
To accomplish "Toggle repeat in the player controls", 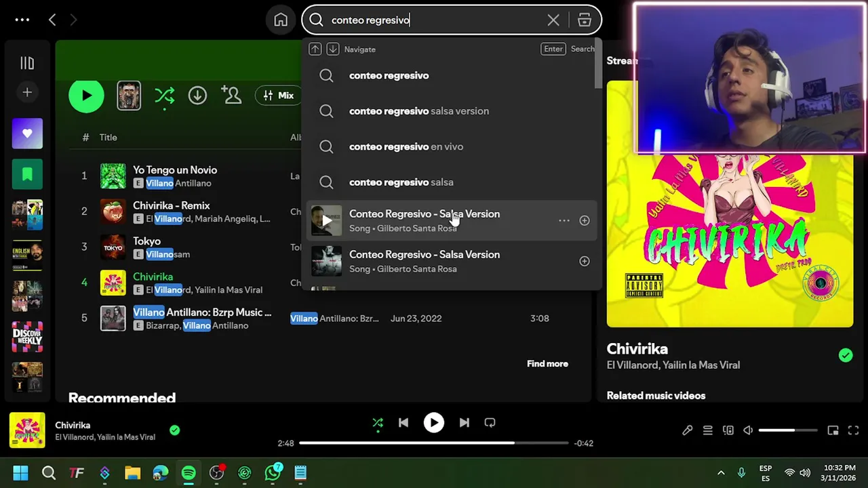I will [x=490, y=423].
